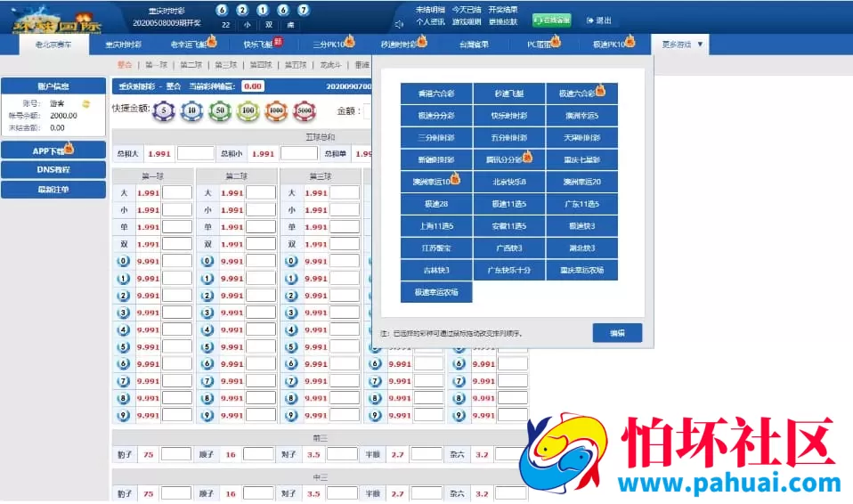Click the DNS教程 button
The height and width of the screenshot is (504, 853).
pos(53,170)
